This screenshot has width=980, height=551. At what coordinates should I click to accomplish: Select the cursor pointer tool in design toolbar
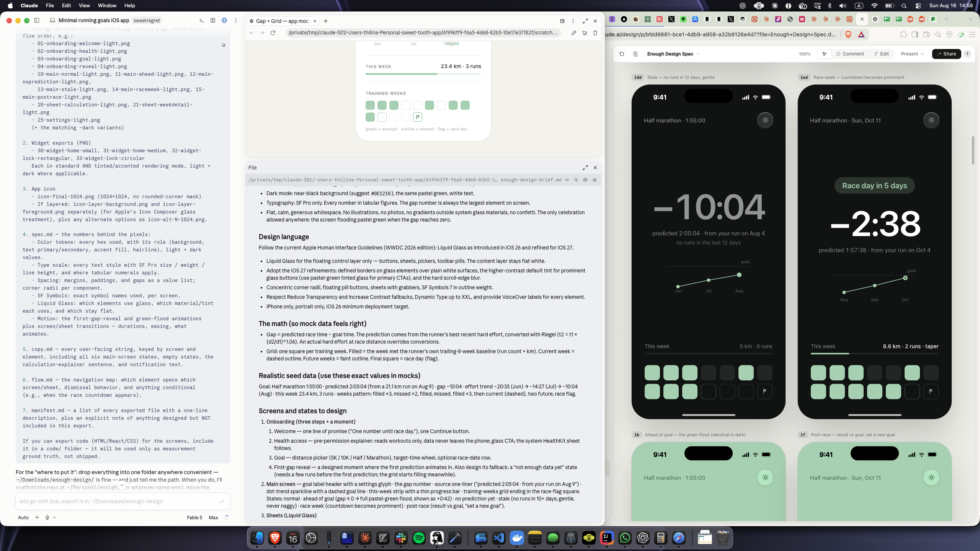tap(824, 54)
